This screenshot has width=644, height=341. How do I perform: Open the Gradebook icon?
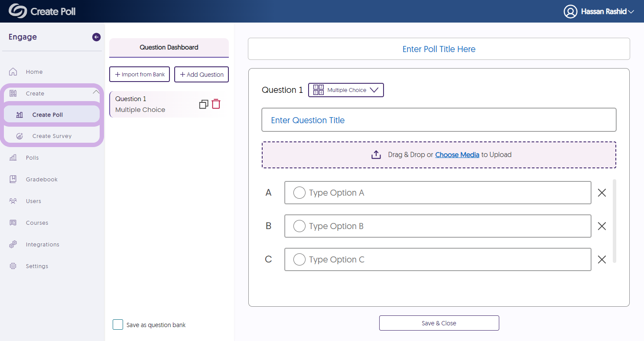coord(13,179)
